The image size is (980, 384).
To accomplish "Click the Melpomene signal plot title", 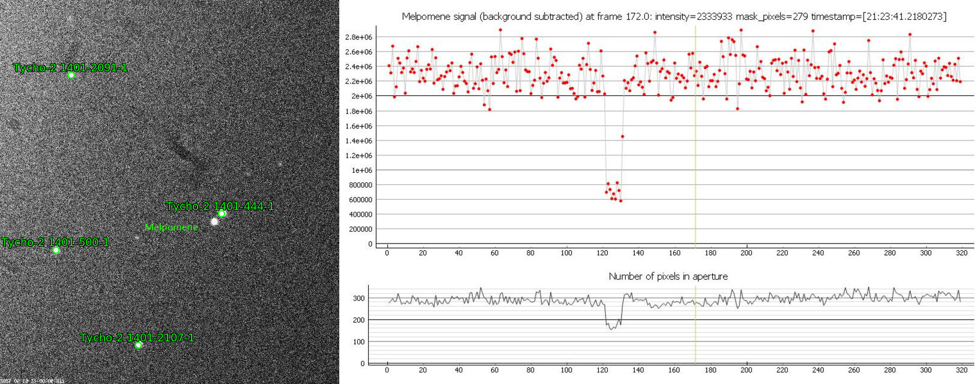I will coord(674,17).
